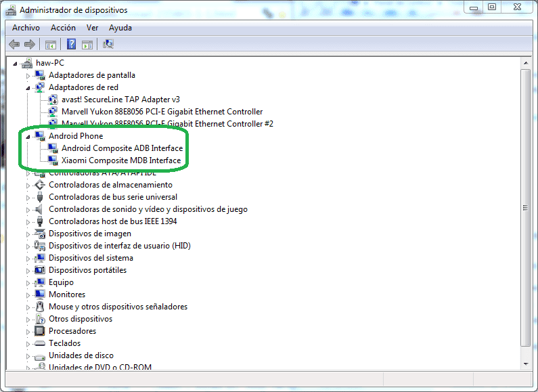Viewport: 538px width, 392px height.
Task: Click the Dispositivos de imagen camera icon
Action: tap(40, 234)
